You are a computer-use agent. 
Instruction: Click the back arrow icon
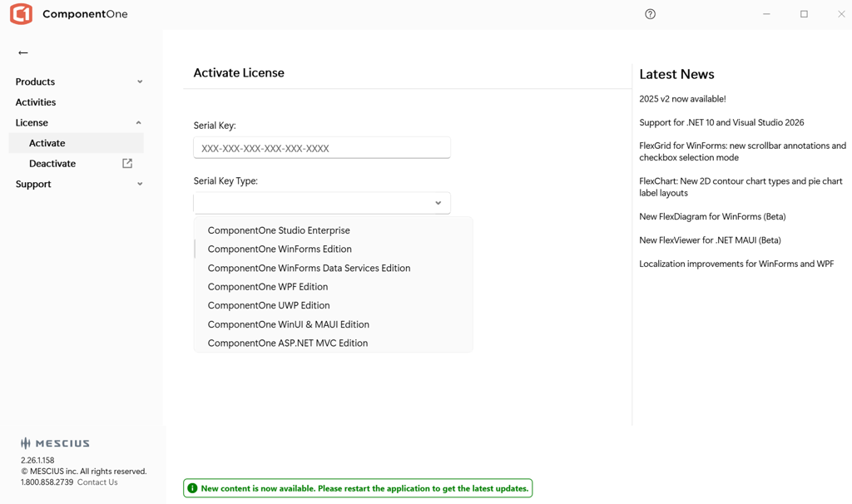(23, 52)
